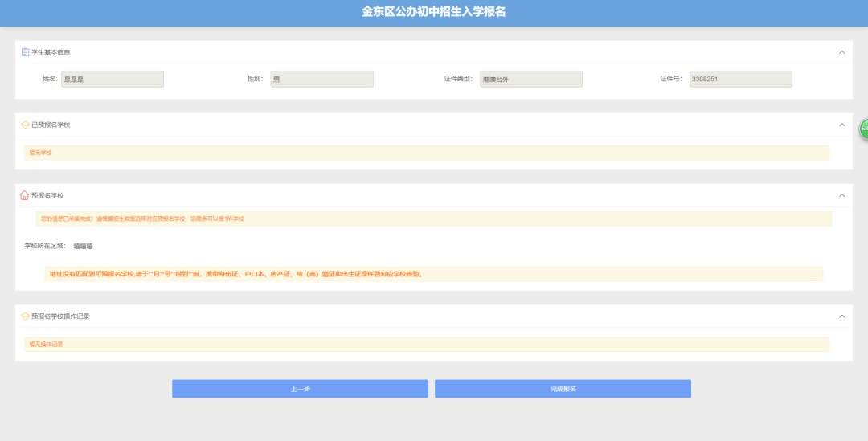Click the clipboard icon beside 学生基本信息
The image size is (868, 441).
click(25, 52)
